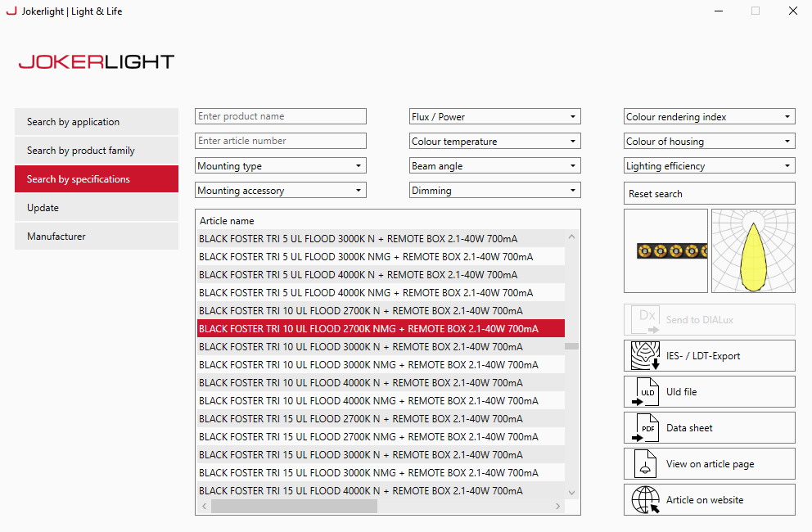The height and width of the screenshot is (532, 812).
Task: Click the View on article page icon
Action: (645, 464)
